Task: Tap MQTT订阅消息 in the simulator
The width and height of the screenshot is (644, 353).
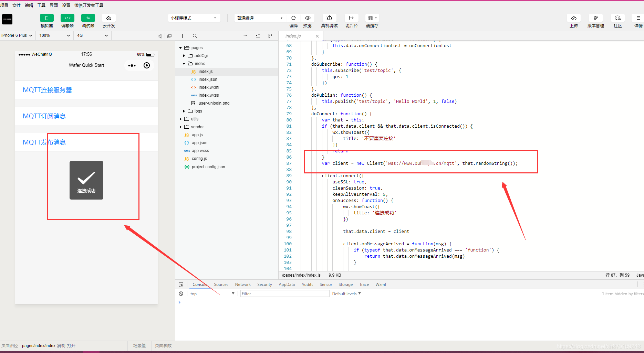Action: coord(86,116)
